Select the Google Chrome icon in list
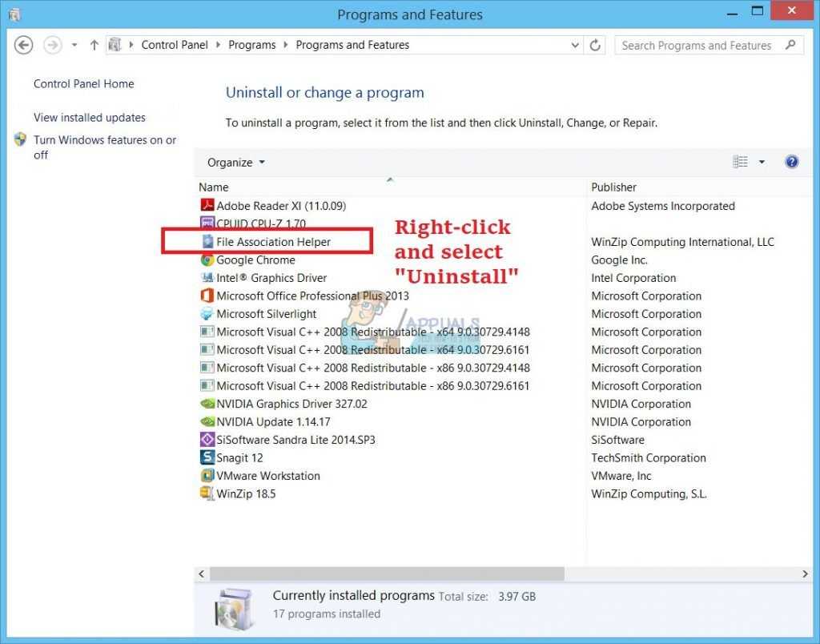The height and width of the screenshot is (644, 820). (x=207, y=260)
